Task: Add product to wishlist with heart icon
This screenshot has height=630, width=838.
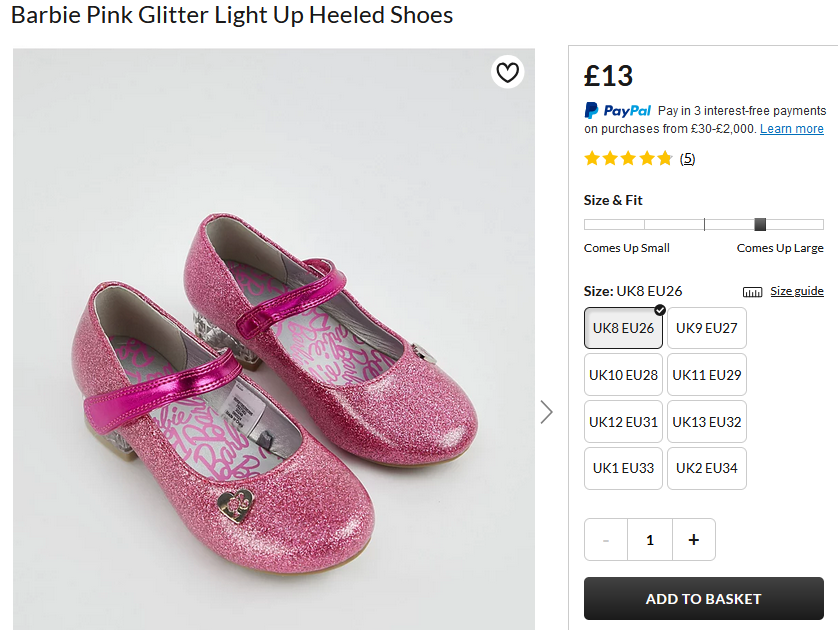Action: pyautogui.click(x=508, y=72)
